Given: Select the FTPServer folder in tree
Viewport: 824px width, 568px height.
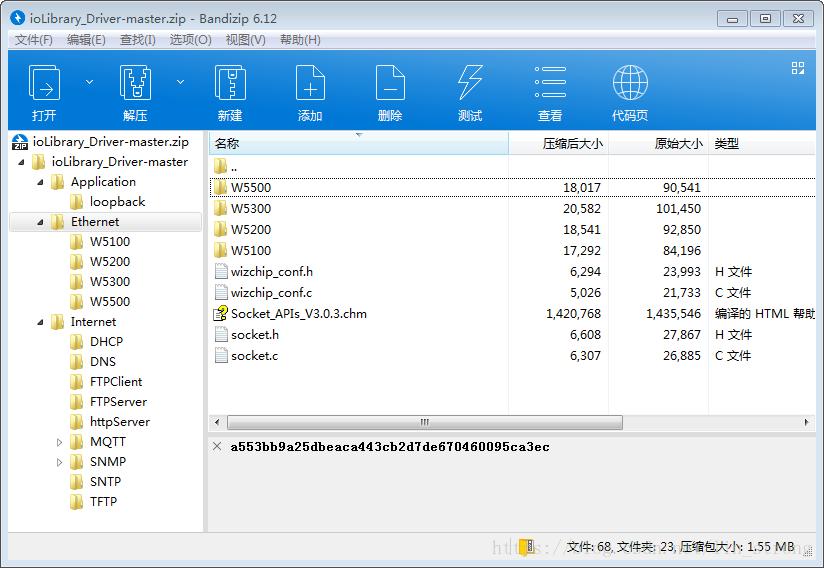Looking at the screenshot, I should coord(118,401).
